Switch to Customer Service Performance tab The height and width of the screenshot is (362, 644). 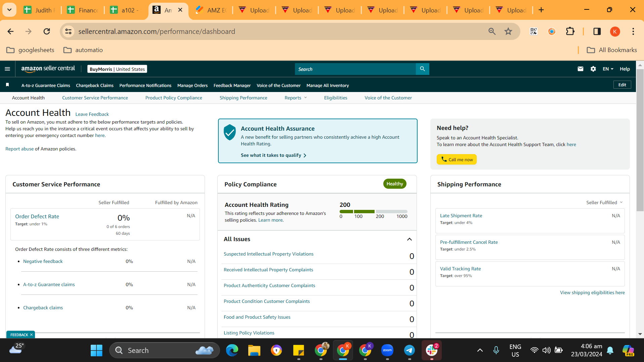click(x=95, y=98)
